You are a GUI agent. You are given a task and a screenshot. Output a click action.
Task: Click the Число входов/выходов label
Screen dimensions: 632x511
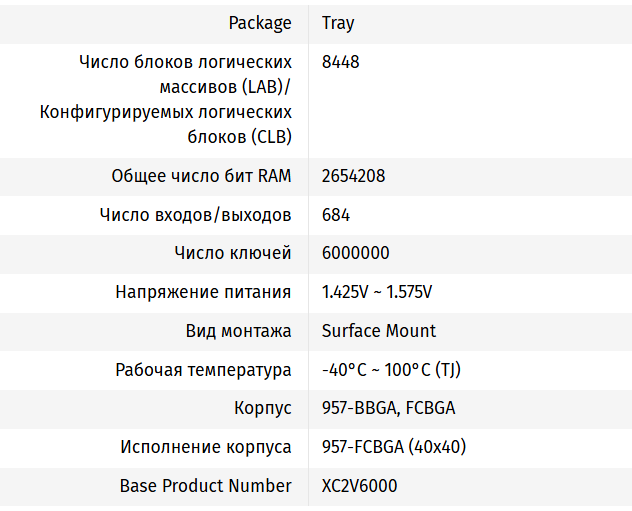pos(196,215)
